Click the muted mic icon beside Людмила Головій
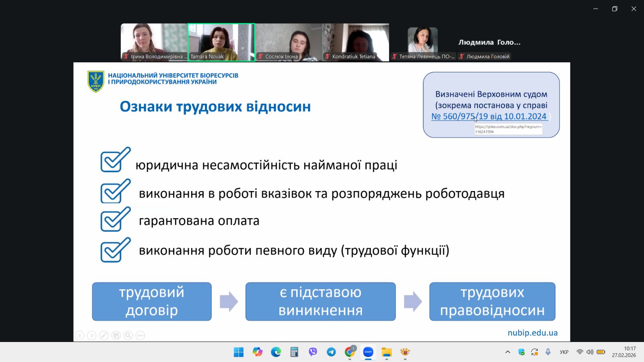The image size is (644, 362). (462, 57)
